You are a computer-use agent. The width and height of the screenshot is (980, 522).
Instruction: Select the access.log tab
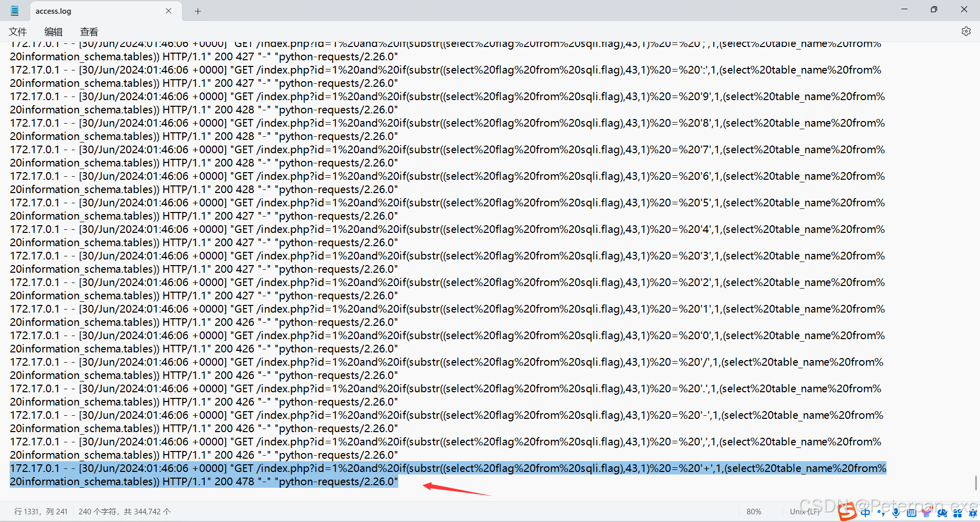pos(106,11)
